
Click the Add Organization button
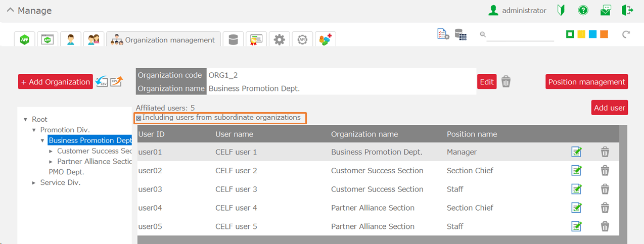click(x=56, y=82)
